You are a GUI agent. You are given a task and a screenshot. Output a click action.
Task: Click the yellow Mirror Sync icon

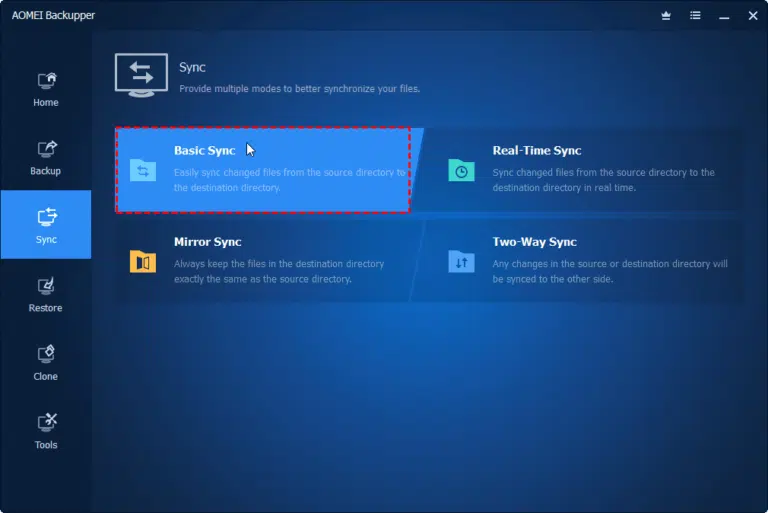tap(143, 261)
